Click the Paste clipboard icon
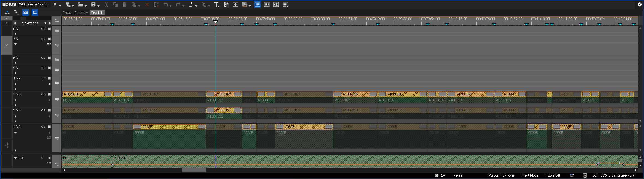The height and width of the screenshot is (179, 644). pos(125,4)
